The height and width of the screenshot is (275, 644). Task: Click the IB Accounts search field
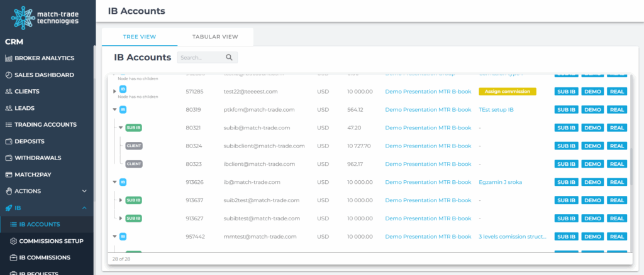(200, 58)
